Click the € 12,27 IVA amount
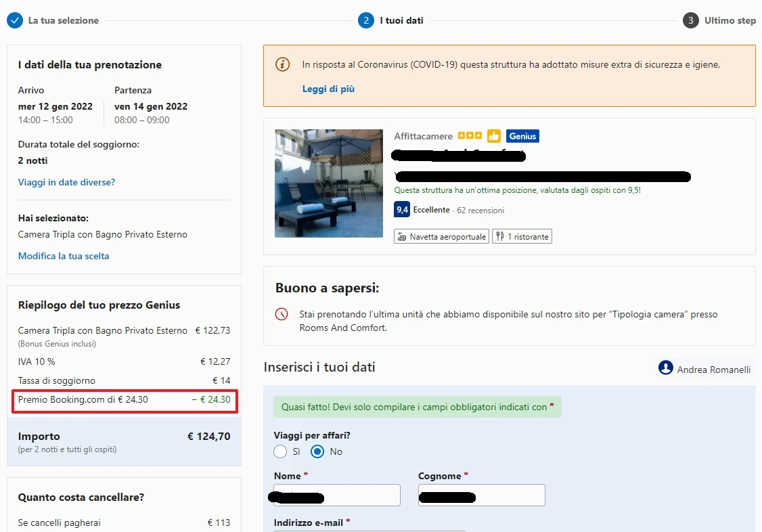762x532 pixels. [x=215, y=361]
